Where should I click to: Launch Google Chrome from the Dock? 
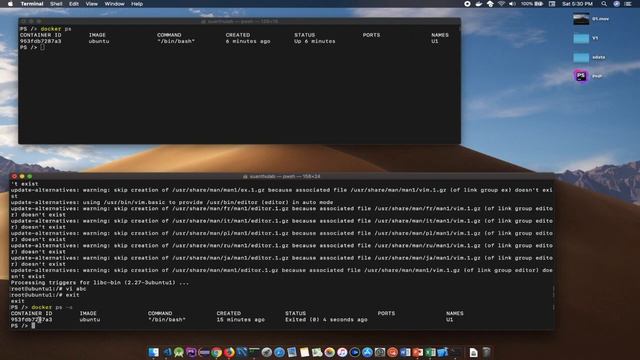click(216, 352)
